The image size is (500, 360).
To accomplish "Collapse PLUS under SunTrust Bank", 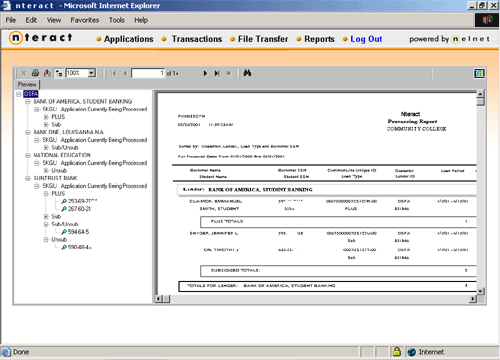I will click(x=46, y=194).
